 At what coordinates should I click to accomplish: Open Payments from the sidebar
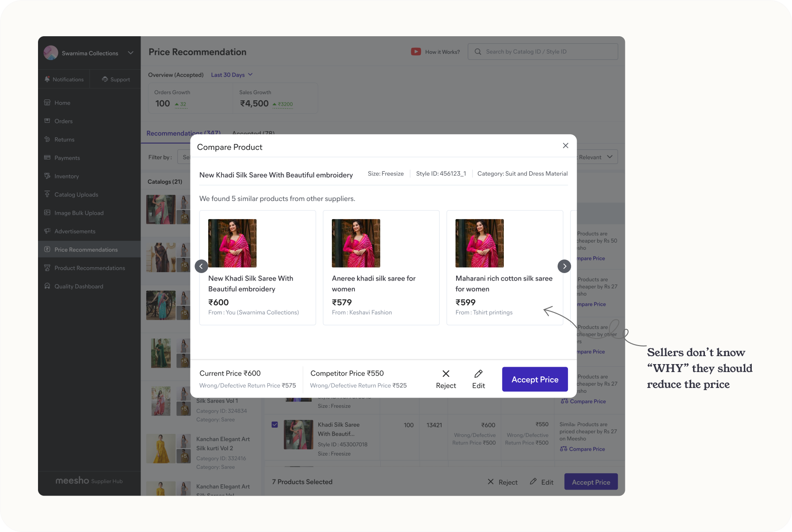coord(89,158)
